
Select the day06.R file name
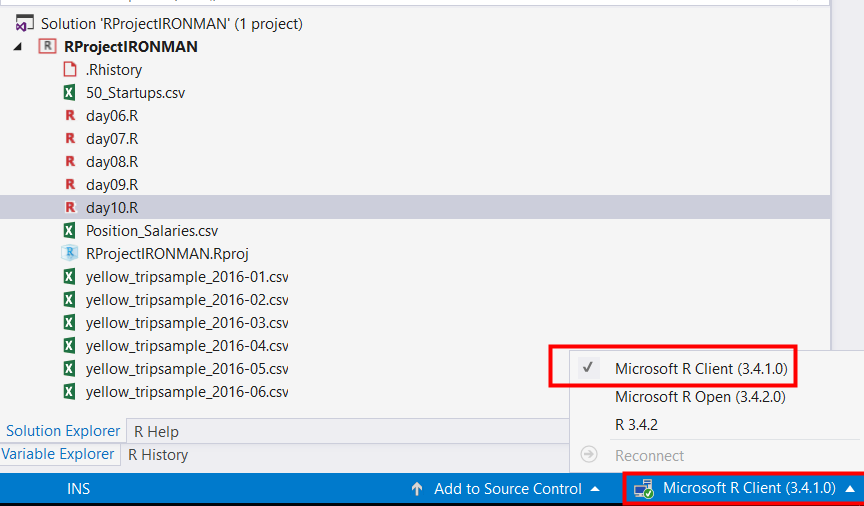[x=112, y=116]
